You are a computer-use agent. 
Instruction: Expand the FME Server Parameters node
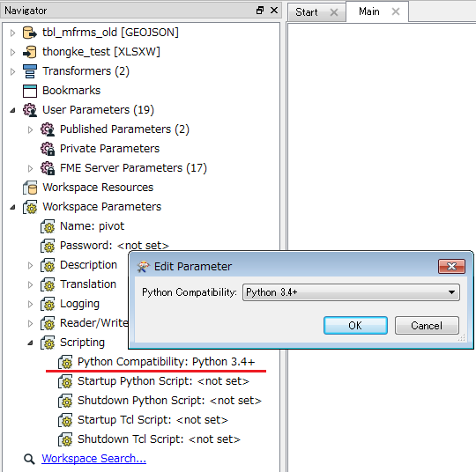point(30,168)
